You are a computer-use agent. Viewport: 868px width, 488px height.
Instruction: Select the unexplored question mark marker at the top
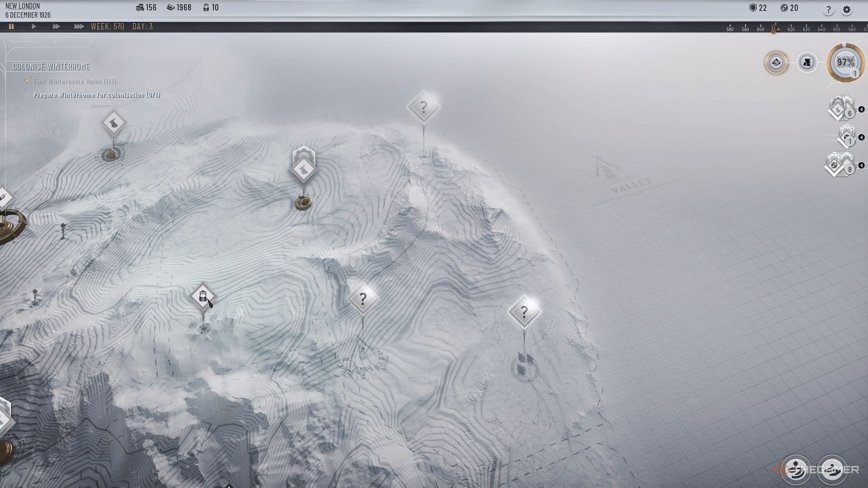[x=424, y=108]
